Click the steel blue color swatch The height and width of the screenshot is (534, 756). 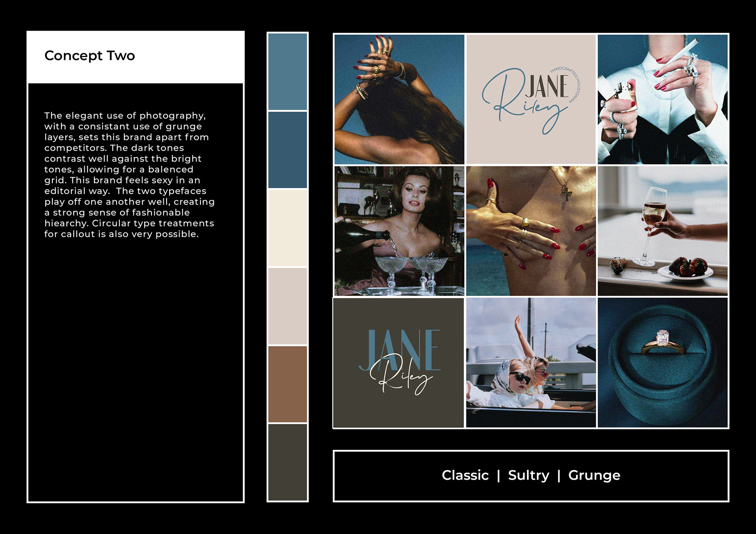point(287,72)
